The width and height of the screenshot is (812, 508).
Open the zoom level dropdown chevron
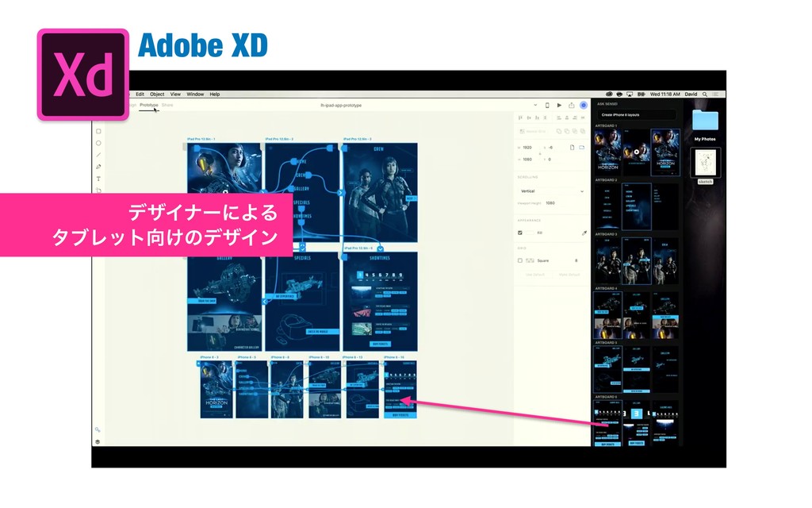point(535,106)
